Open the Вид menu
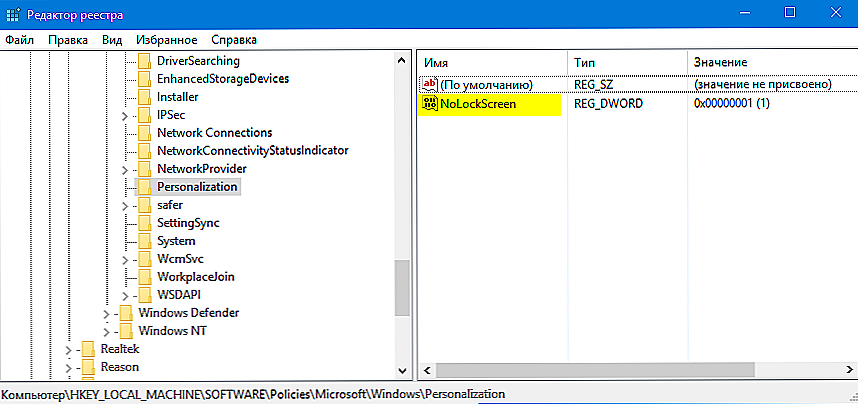This screenshot has width=858, height=404. coord(112,40)
